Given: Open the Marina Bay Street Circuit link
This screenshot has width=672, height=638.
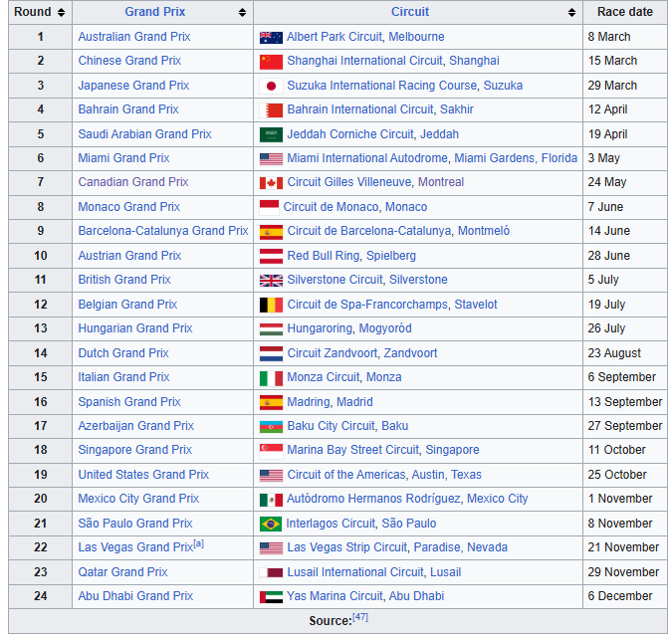Looking at the screenshot, I should 352,450.
